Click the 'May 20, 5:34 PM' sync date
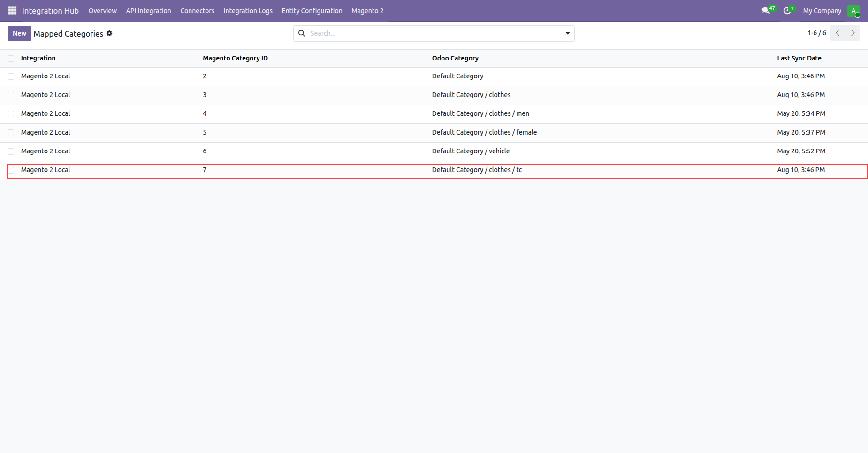This screenshot has width=868, height=453. [x=801, y=113]
